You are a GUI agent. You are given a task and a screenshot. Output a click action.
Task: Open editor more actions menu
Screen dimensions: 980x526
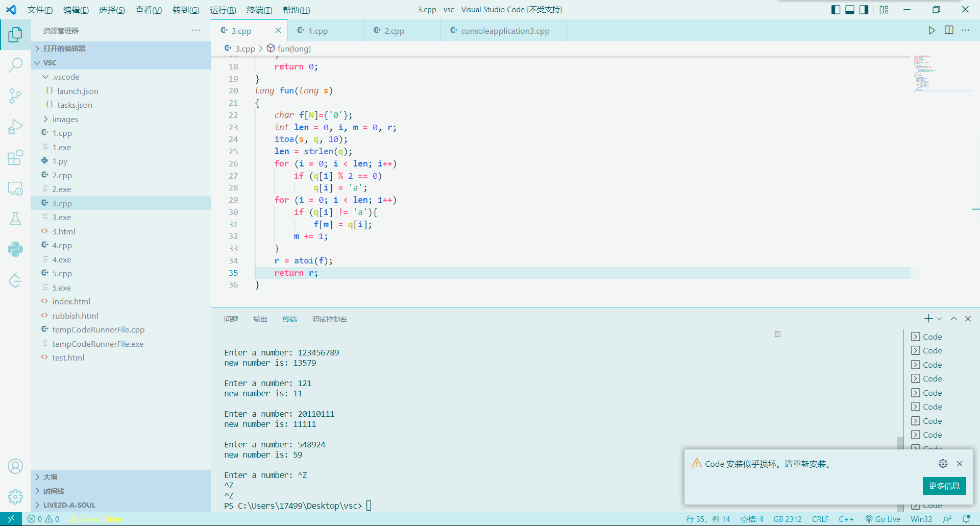965,30
